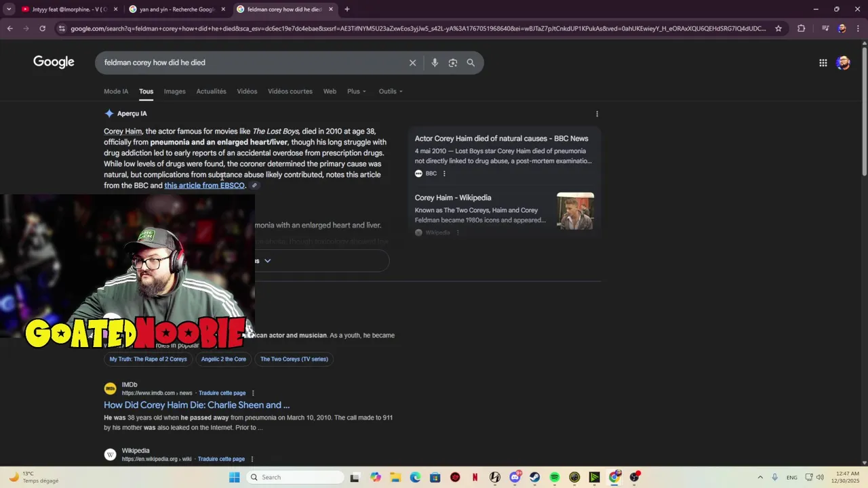
Task: Open IMDb result three-dot menu
Action: (x=253, y=393)
